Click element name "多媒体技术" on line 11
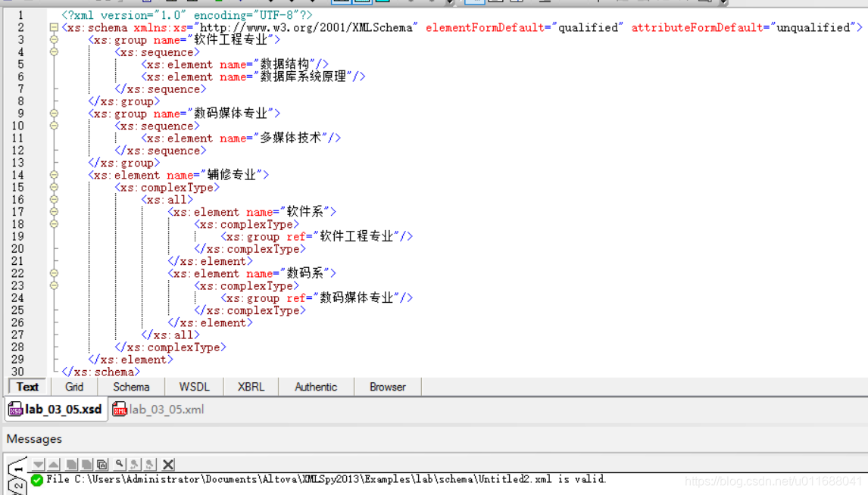868x495 pixels. [291, 138]
